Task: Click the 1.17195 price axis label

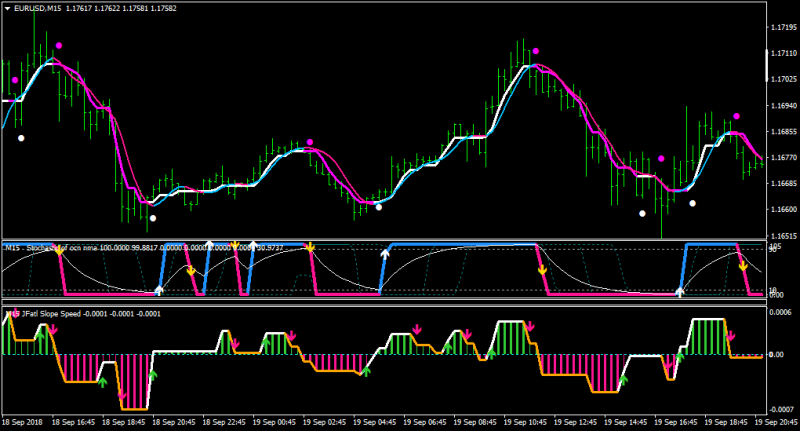Action: [x=783, y=27]
